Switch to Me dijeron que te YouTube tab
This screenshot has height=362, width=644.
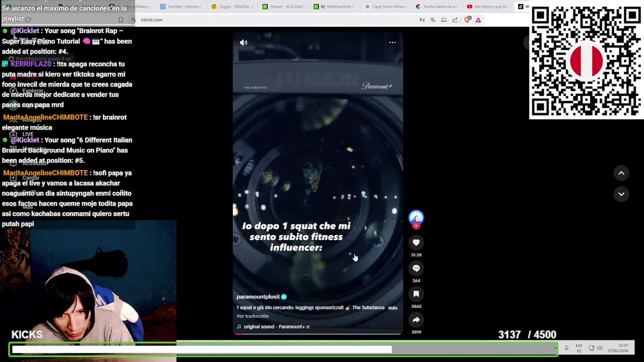point(489,7)
